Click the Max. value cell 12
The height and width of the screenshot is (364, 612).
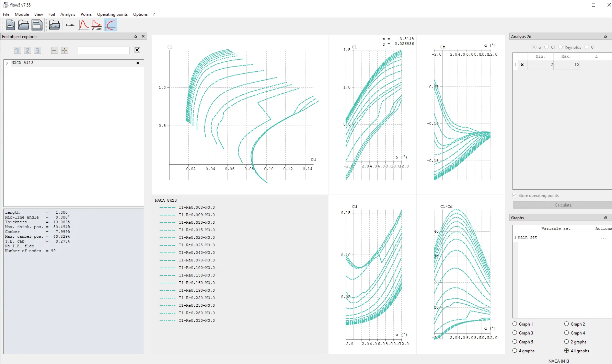coord(566,65)
